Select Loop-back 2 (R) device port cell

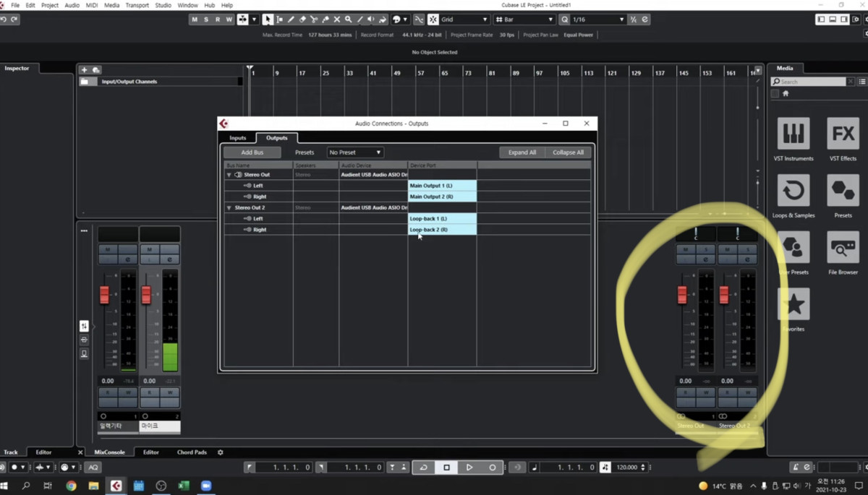[x=442, y=230]
